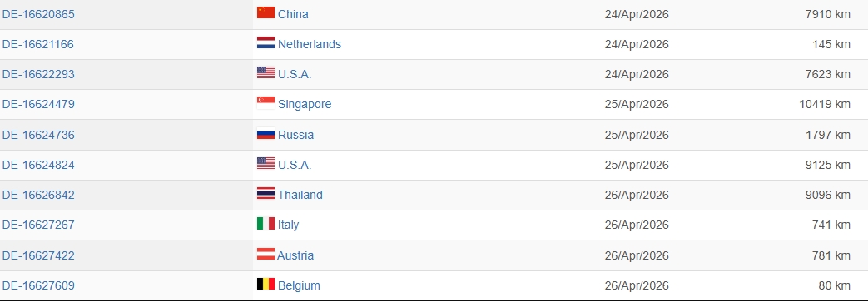This screenshot has height=302, width=868.
Task: Open the Thailand country link
Action: [300, 195]
